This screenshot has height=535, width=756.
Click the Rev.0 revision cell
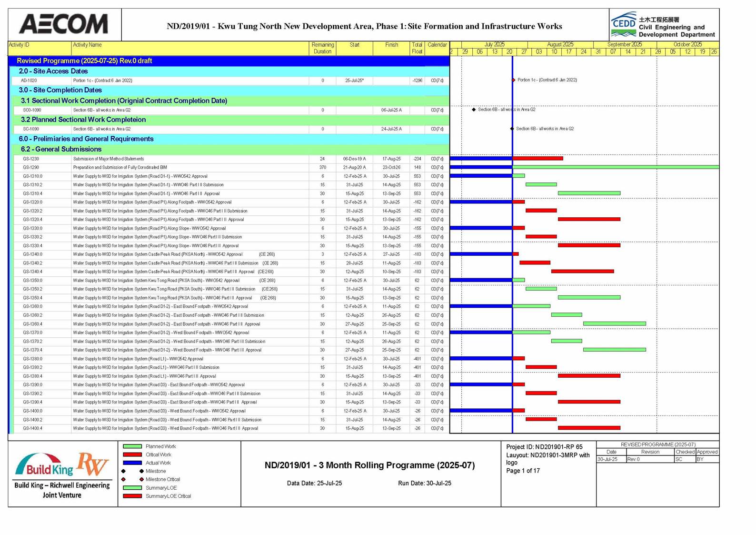click(x=650, y=459)
